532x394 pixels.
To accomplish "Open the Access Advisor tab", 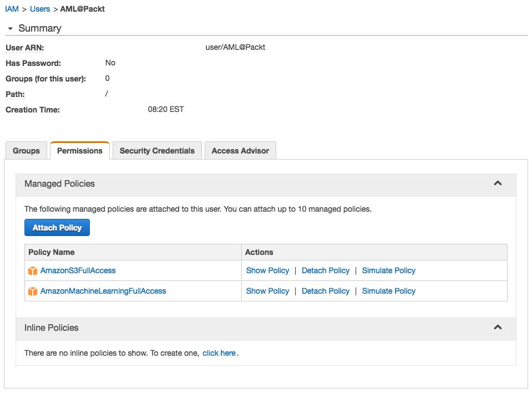I will [240, 151].
